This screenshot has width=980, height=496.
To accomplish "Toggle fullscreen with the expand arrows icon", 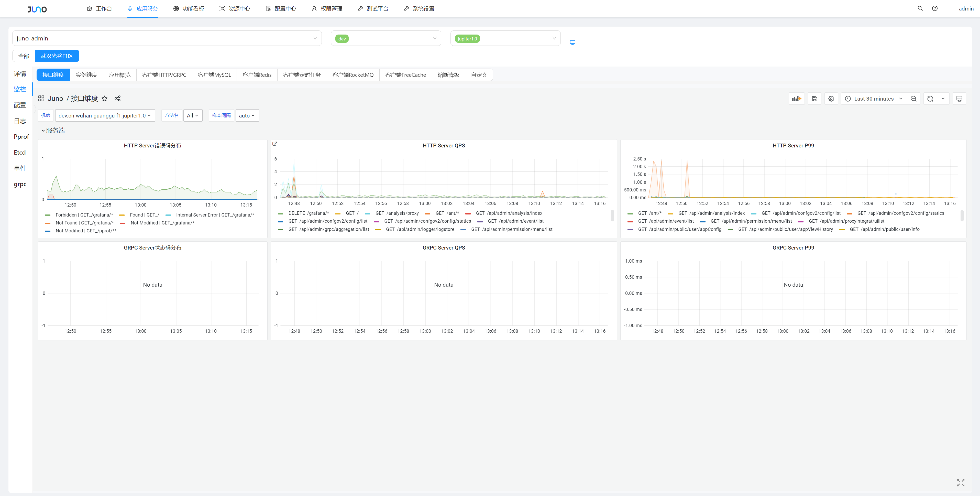I will [x=961, y=483].
